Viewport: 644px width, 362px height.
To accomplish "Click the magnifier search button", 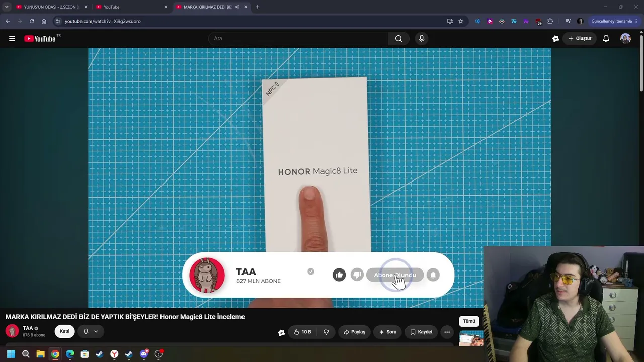I will click(398, 38).
